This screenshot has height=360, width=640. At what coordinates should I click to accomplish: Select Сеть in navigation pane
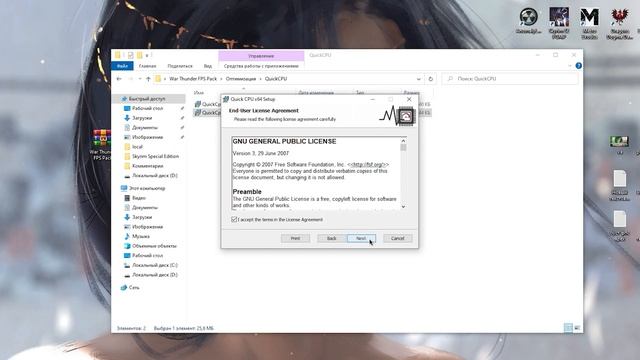tap(134, 288)
